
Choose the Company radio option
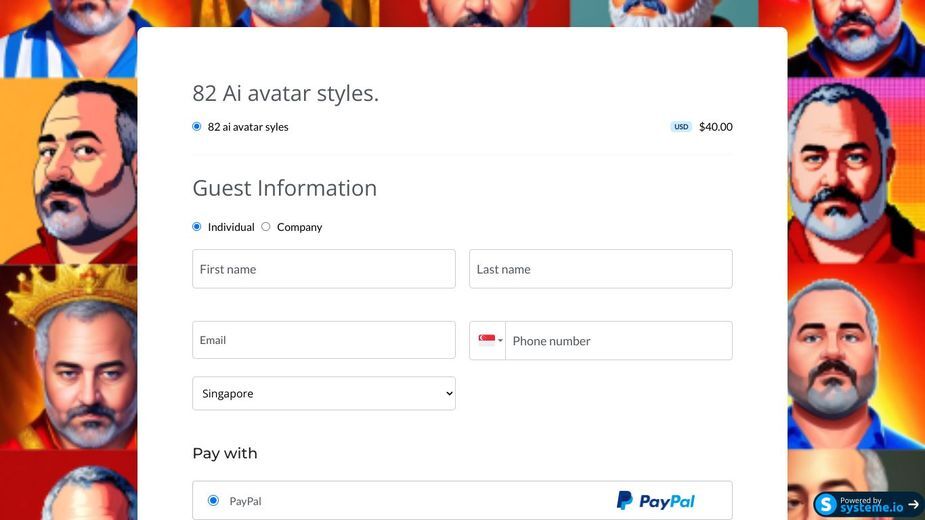tap(266, 227)
